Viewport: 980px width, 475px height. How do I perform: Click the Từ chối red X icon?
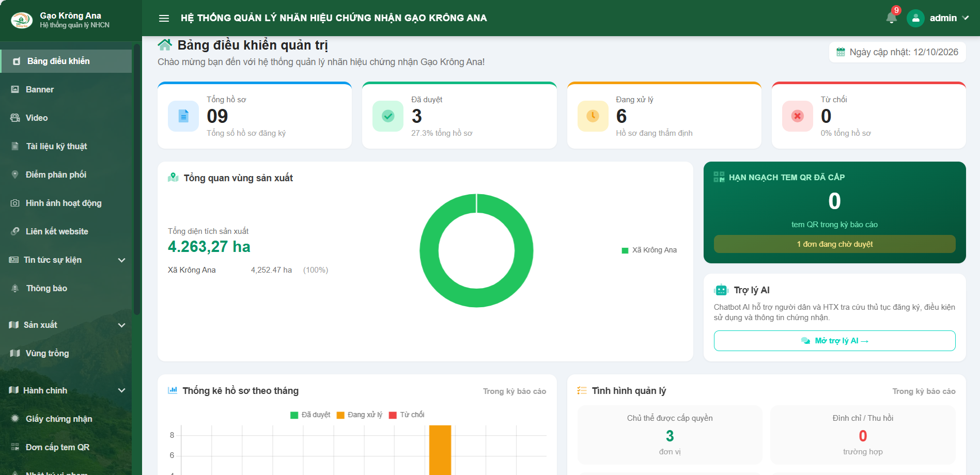pyautogui.click(x=798, y=116)
